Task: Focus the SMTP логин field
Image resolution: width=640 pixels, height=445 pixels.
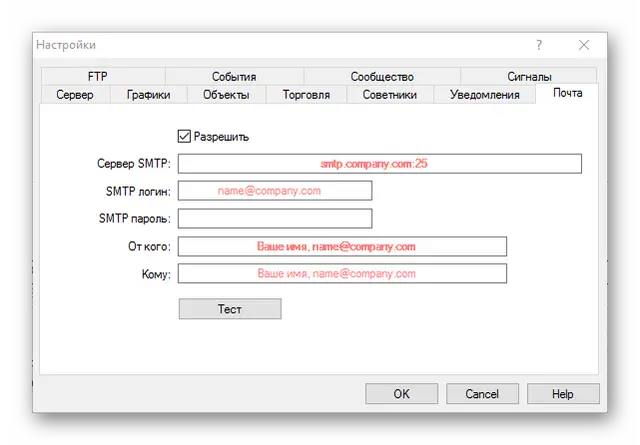Action: pyautogui.click(x=275, y=191)
